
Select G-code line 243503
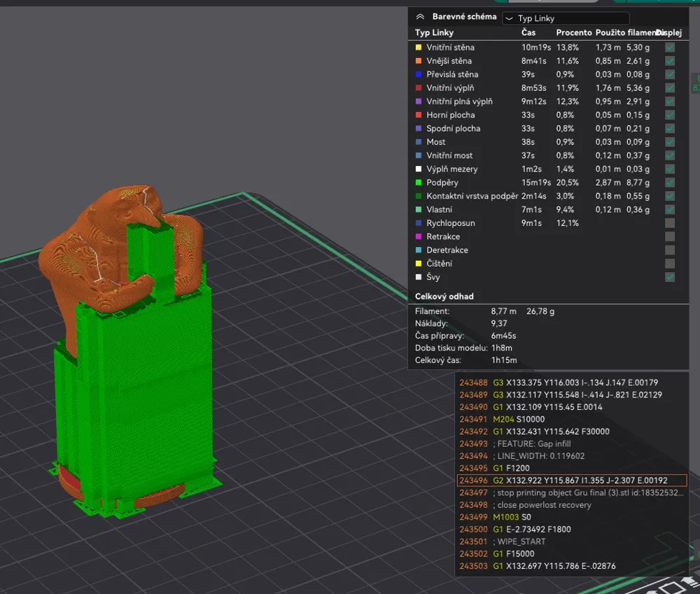click(571, 566)
